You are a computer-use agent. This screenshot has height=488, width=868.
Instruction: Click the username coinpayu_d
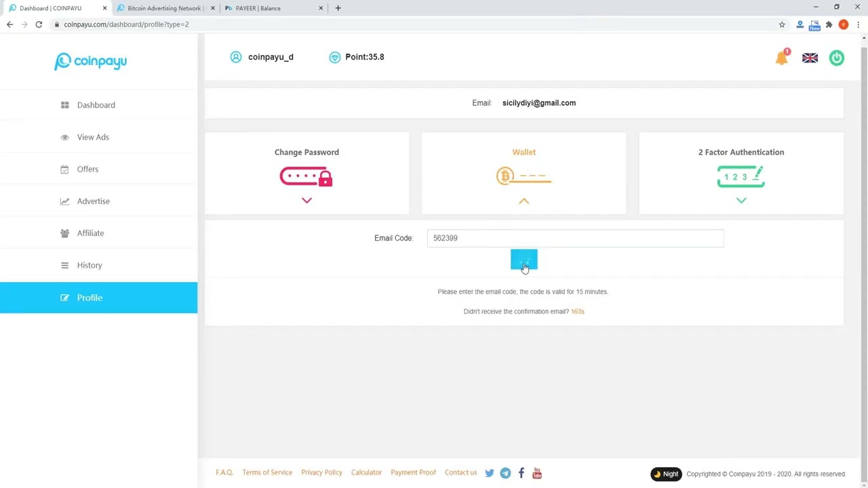click(x=271, y=57)
